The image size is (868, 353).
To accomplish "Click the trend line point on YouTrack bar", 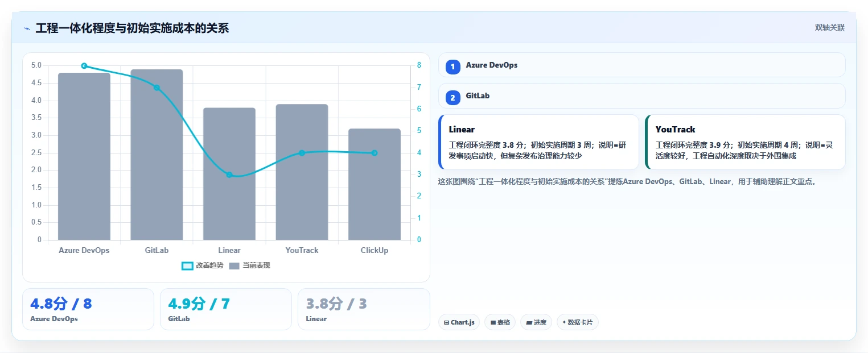I will 302,153.
